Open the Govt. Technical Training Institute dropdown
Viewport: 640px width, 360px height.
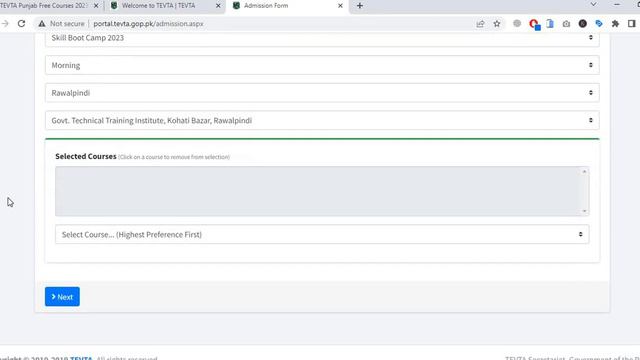(322, 120)
